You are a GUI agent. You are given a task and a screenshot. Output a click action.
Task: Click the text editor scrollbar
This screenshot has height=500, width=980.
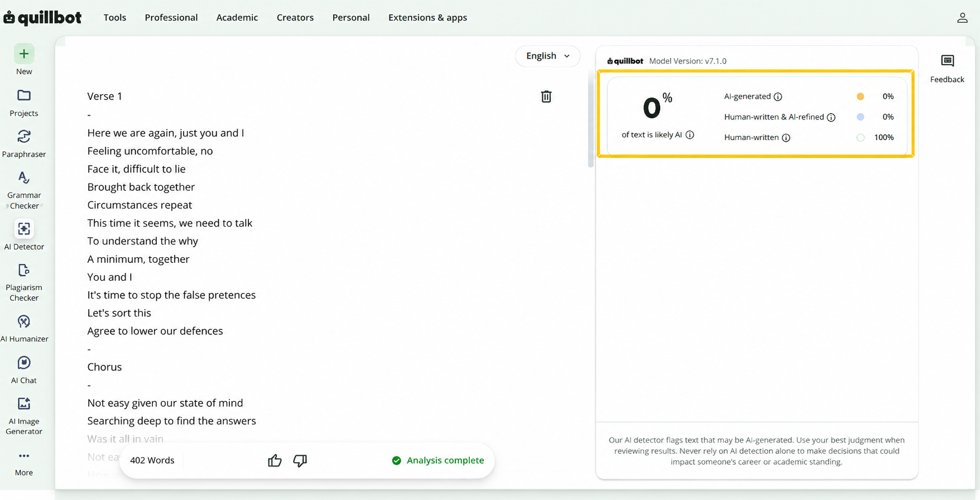[590, 120]
